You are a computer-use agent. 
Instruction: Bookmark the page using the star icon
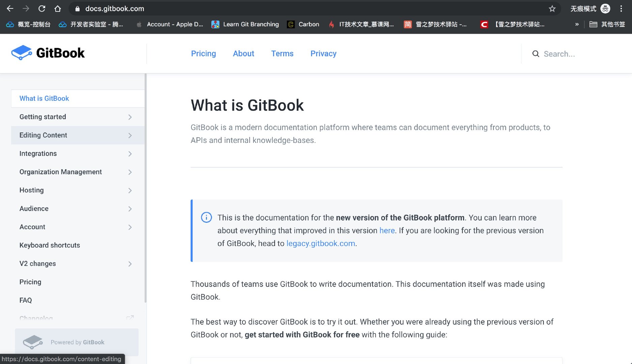point(552,8)
